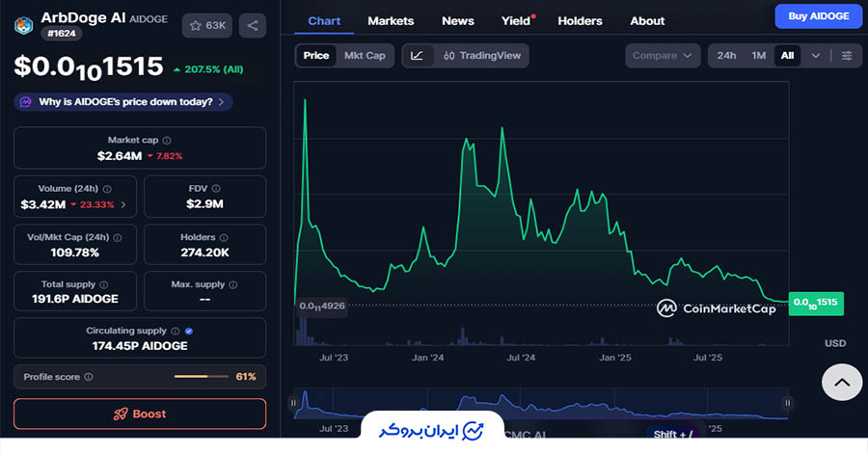Open the About tab

pyautogui.click(x=647, y=21)
